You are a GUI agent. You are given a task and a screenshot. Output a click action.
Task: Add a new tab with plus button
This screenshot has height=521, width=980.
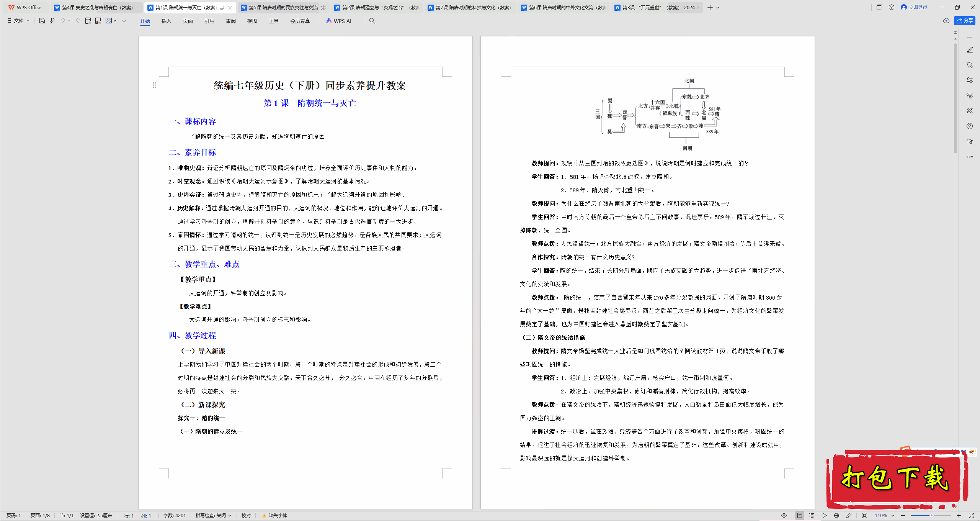click(710, 8)
